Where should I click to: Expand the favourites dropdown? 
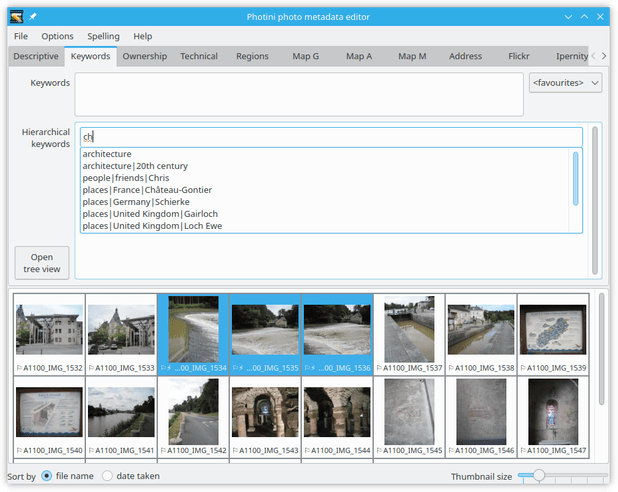pos(565,83)
